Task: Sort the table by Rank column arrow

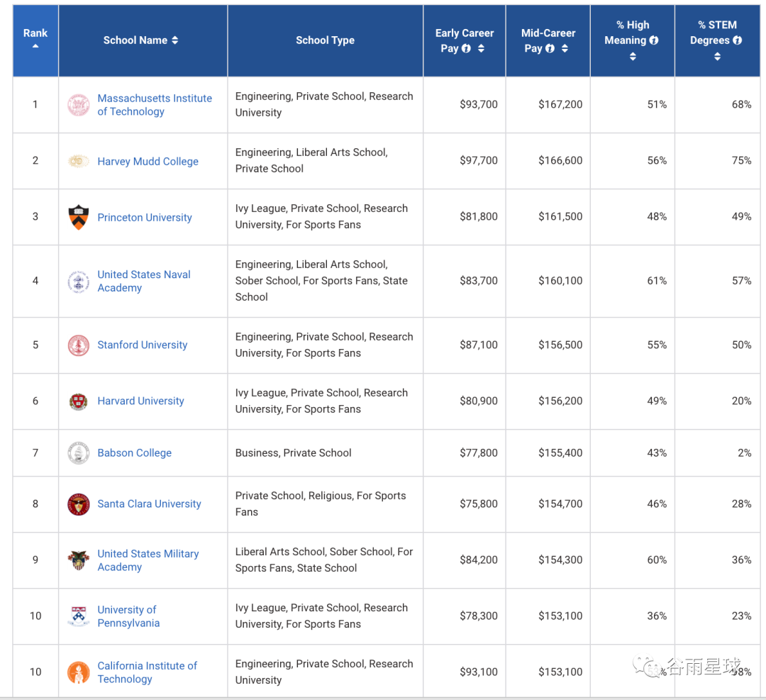Action: (x=35, y=47)
